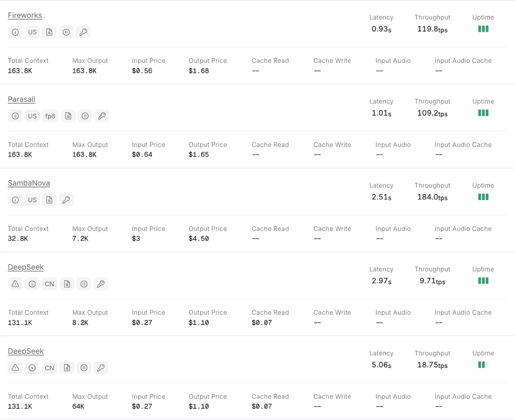Click the warning triangle under first DeepSeek

15,284
